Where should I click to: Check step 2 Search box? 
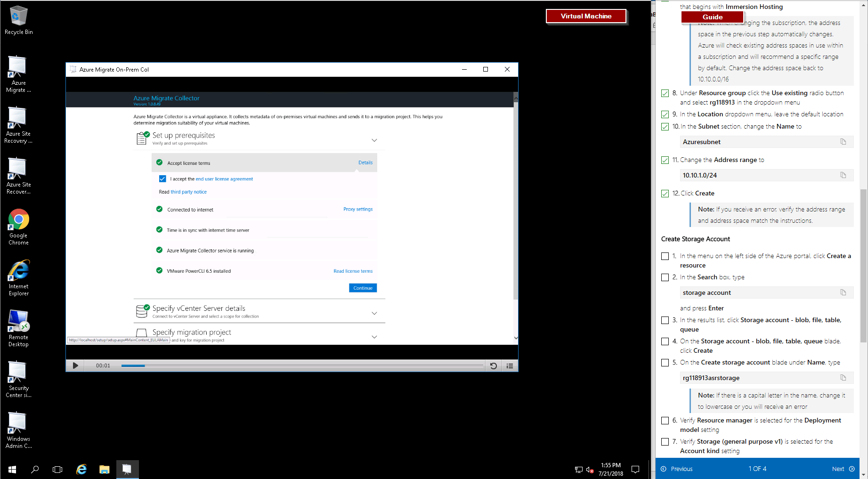click(x=665, y=277)
